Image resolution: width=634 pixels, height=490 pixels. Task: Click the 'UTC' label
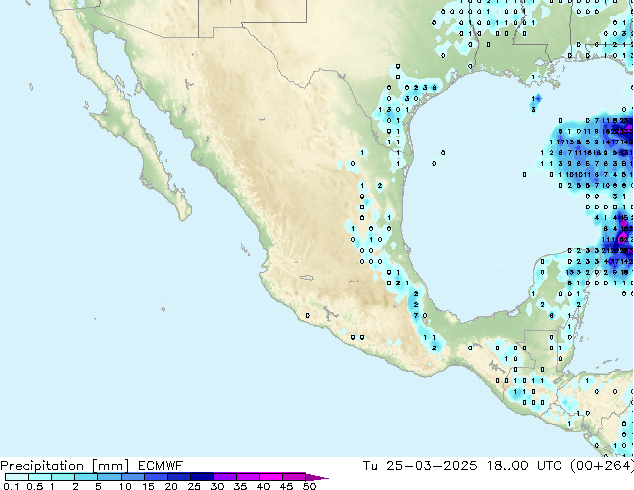point(549,466)
